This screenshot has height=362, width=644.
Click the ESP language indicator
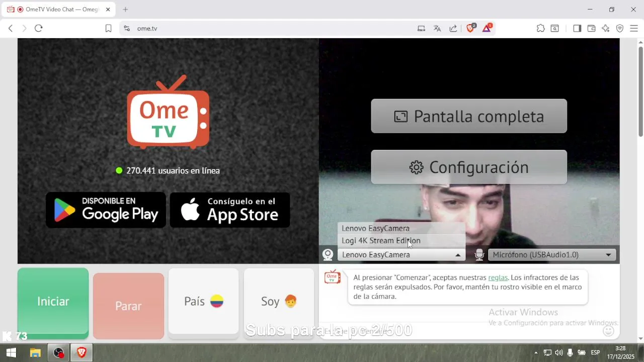click(x=595, y=353)
